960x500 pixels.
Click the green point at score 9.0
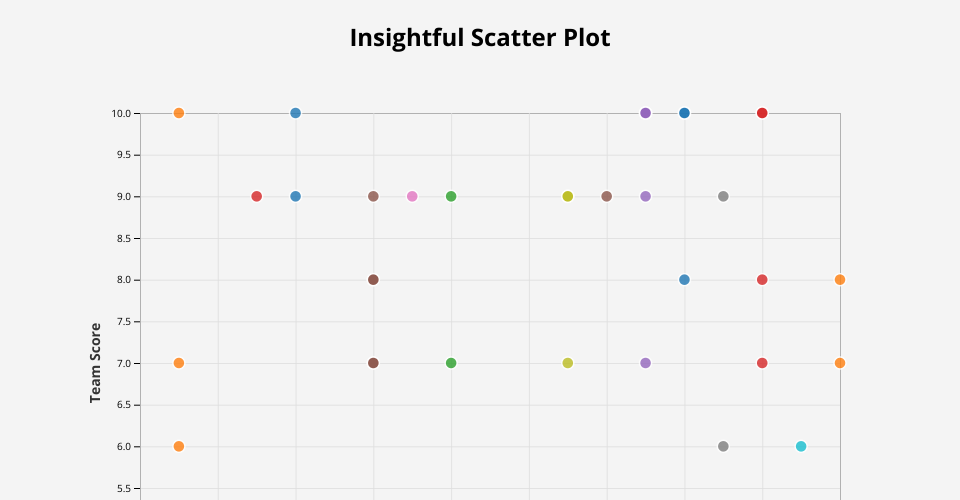click(451, 196)
